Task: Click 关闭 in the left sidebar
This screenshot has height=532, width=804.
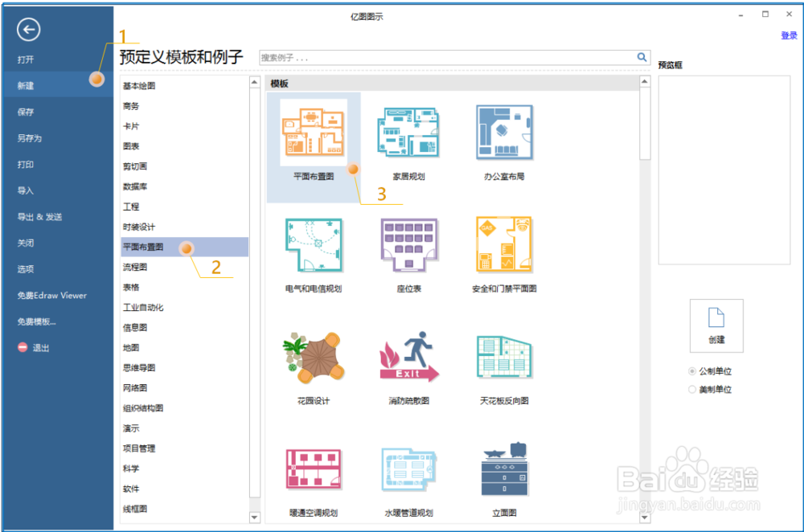Action: click(x=26, y=243)
